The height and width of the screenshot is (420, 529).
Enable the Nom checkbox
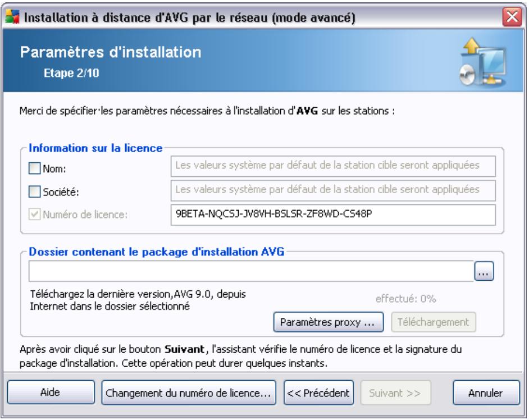(x=34, y=168)
